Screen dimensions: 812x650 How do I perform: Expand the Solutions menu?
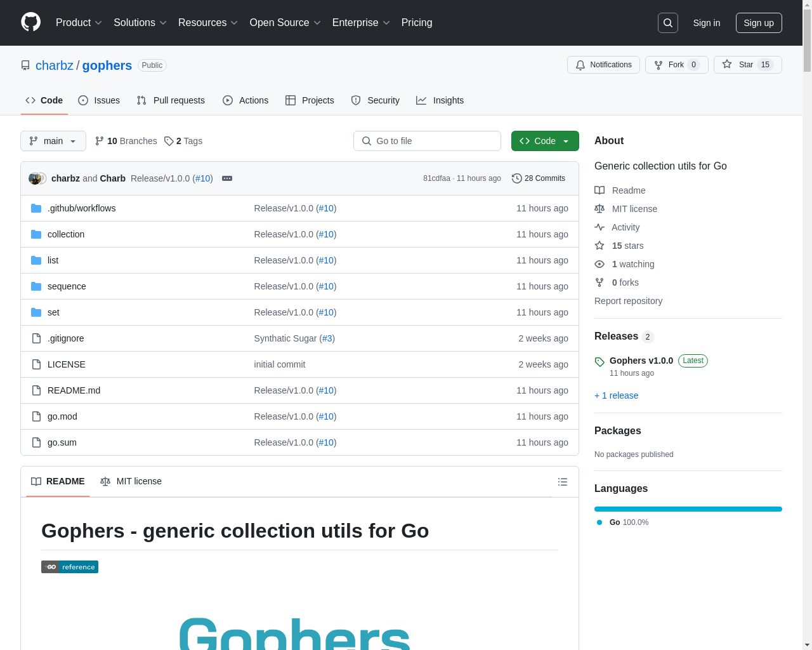(140, 23)
